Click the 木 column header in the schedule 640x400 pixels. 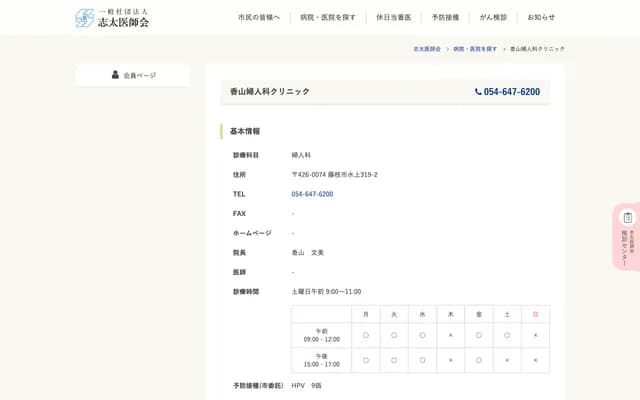(x=451, y=314)
